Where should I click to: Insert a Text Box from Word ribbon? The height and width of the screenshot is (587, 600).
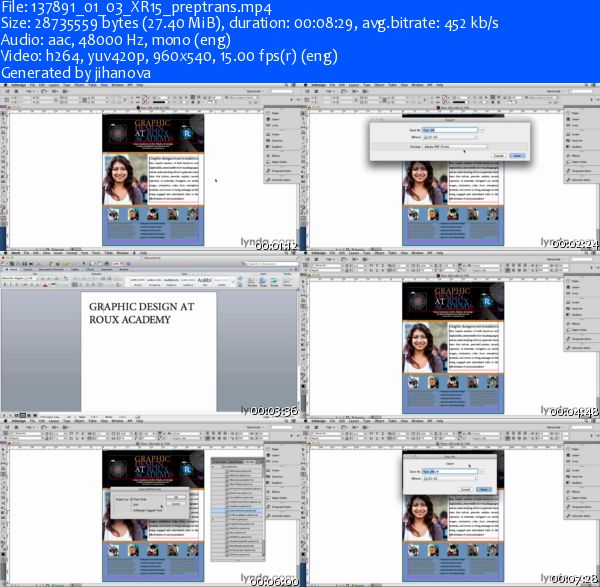tap(252, 282)
